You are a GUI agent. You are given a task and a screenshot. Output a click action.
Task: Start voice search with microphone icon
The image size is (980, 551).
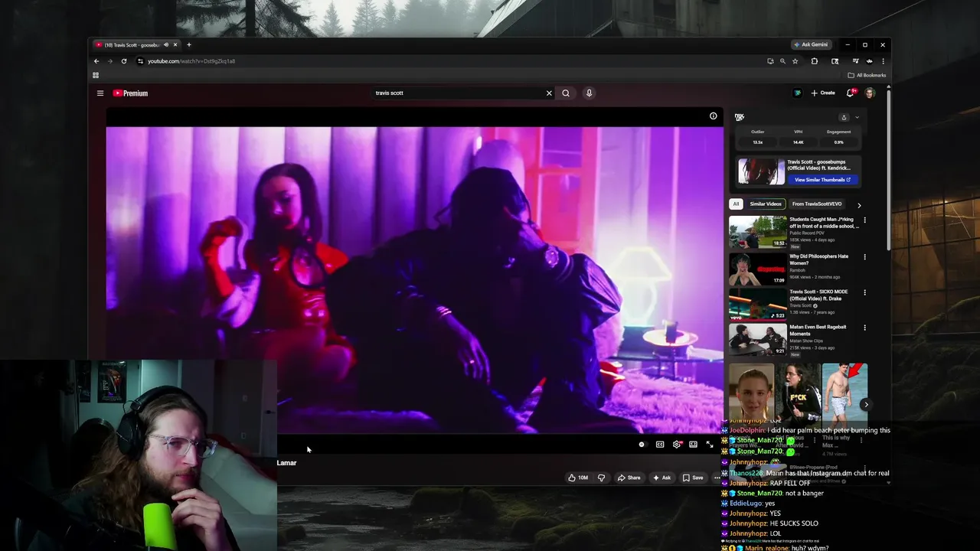click(x=589, y=93)
